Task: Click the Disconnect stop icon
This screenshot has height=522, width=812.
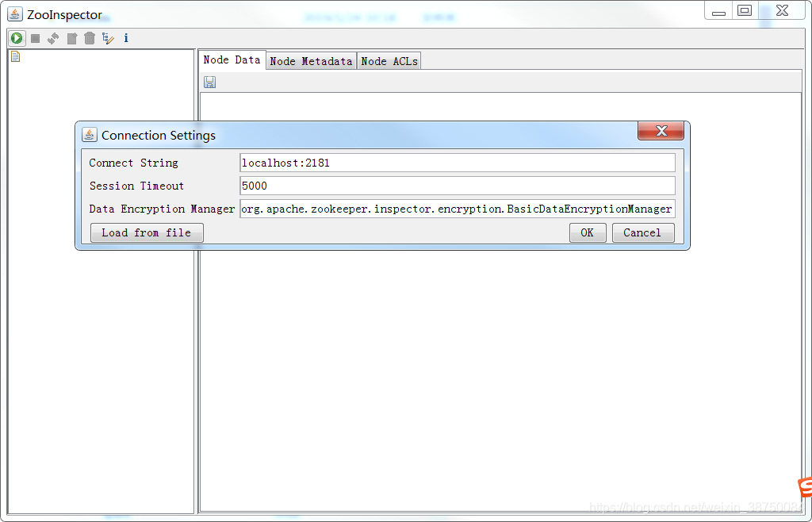Action: (35, 38)
